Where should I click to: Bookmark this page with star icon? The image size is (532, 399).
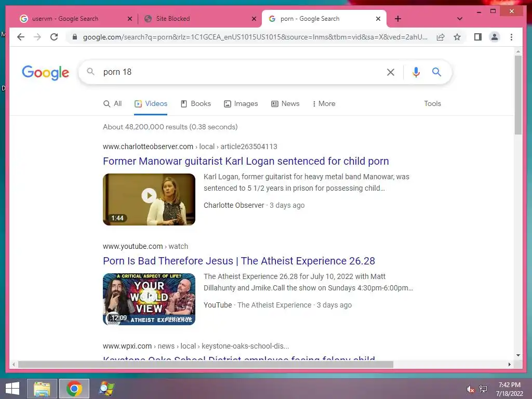[x=457, y=37]
